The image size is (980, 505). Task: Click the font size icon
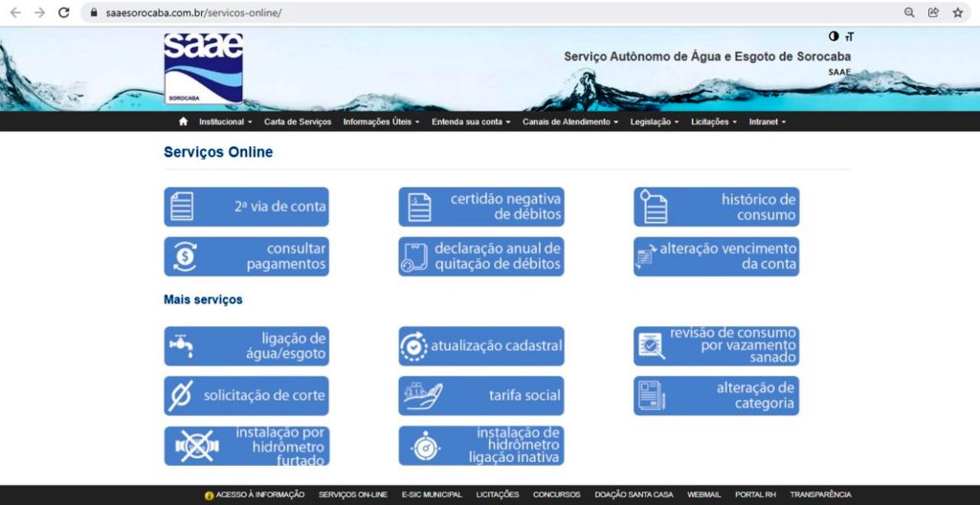(849, 37)
